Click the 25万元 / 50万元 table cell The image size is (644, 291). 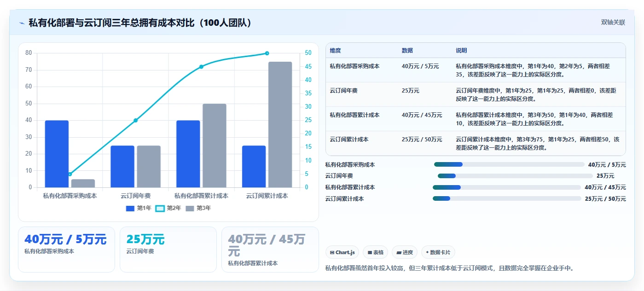422,140
